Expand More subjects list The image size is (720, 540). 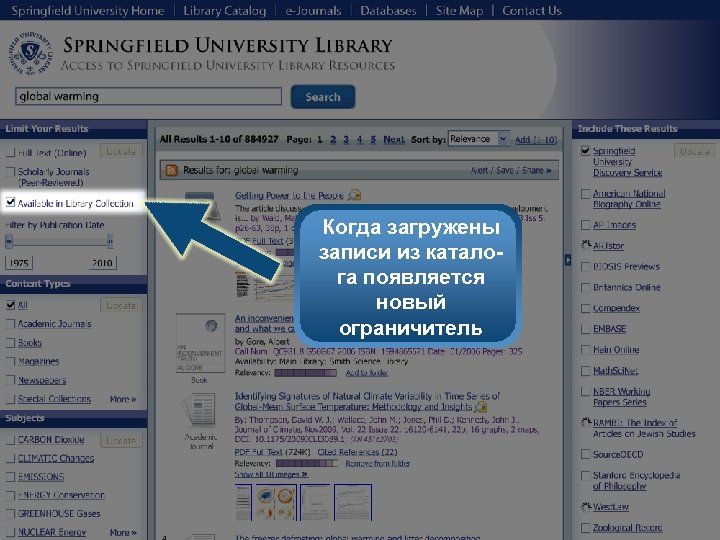click(x=123, y=533)
